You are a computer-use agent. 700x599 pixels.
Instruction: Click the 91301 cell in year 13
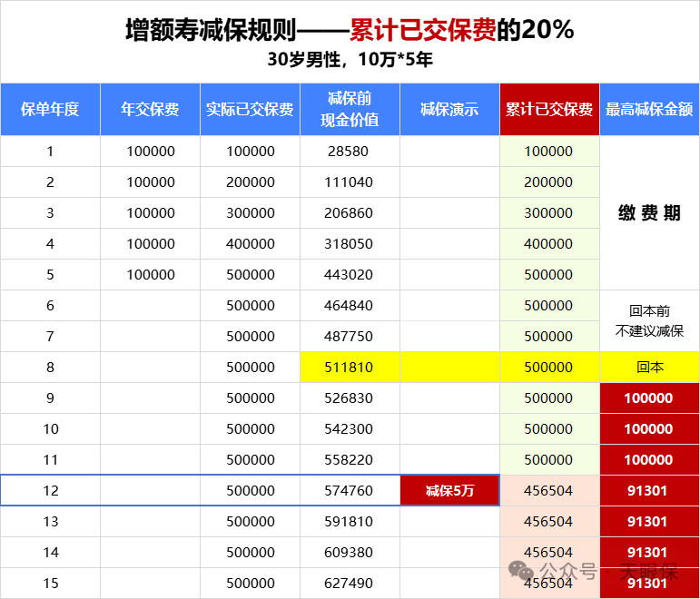(649, 522)
